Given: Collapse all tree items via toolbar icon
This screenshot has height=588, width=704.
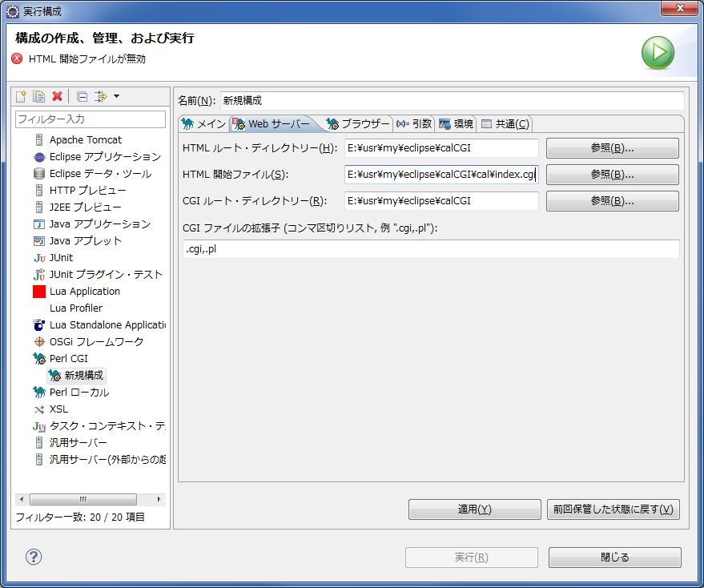Looking at the screenshot, I should 82,96.
